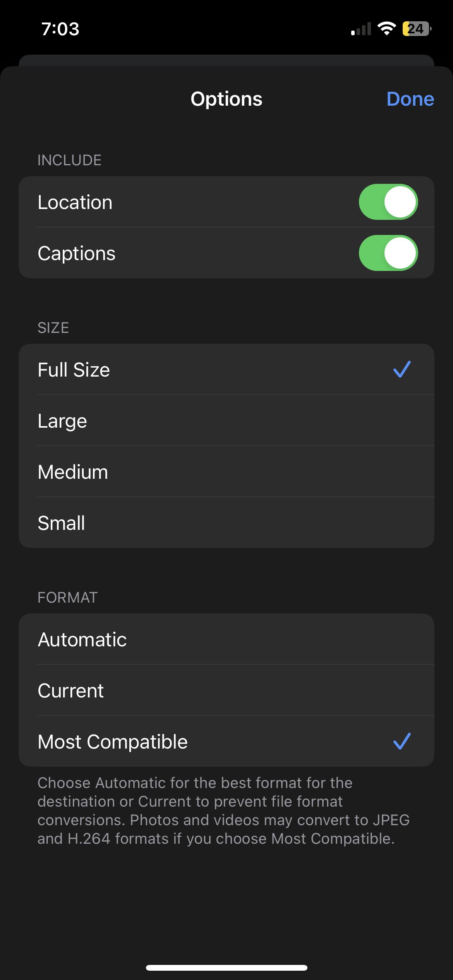Toggle the Location switch off

point(388,202)
